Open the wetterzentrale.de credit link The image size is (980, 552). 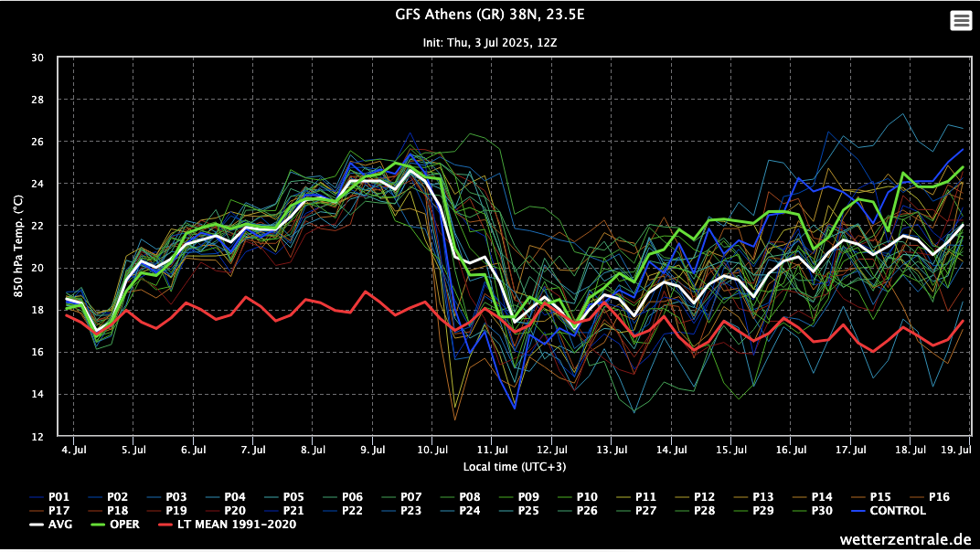tap(906, 540)
